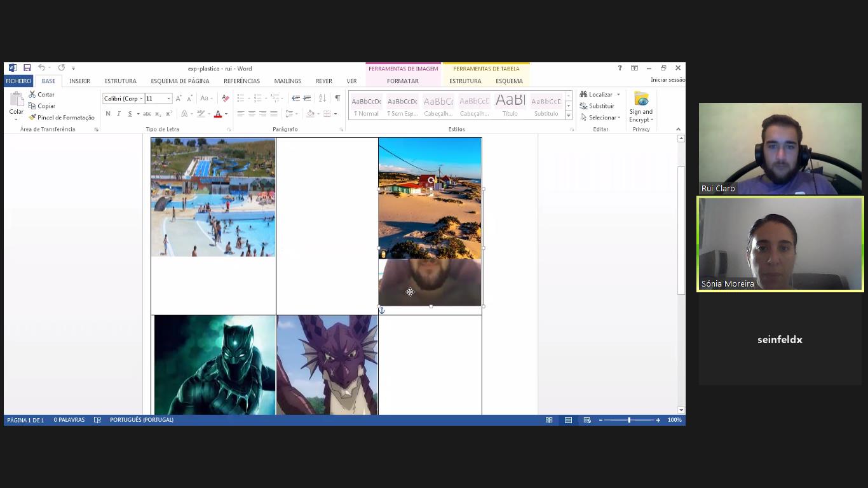Toggle show paragraph marks

337,98
